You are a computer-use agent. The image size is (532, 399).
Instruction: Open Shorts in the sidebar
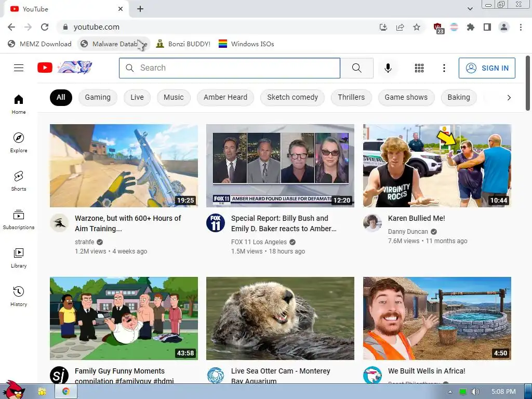point(19,181)
